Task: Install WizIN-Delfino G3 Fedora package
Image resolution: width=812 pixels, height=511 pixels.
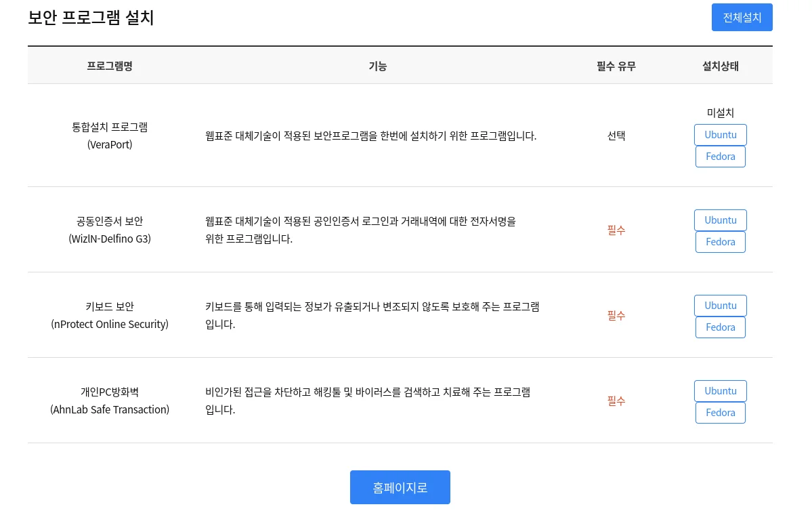Action: 720,242
